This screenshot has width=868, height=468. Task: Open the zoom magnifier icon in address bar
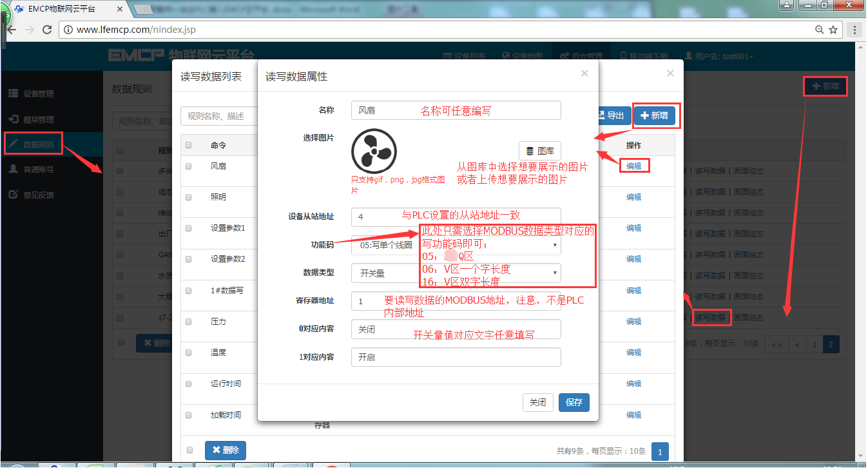tap(819, 30)
